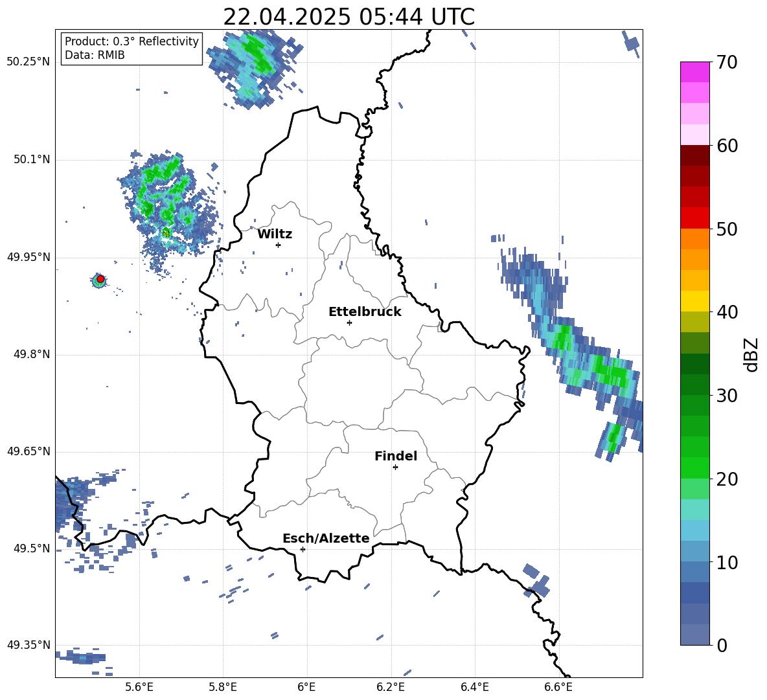767x700 pixels.
Task: Click the 10 tick on the colorbar
Action: (x=727, y=562)
